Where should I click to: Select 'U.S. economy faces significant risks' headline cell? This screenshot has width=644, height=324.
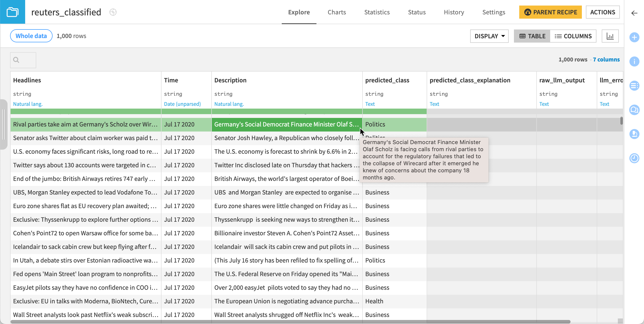[86, 152]
